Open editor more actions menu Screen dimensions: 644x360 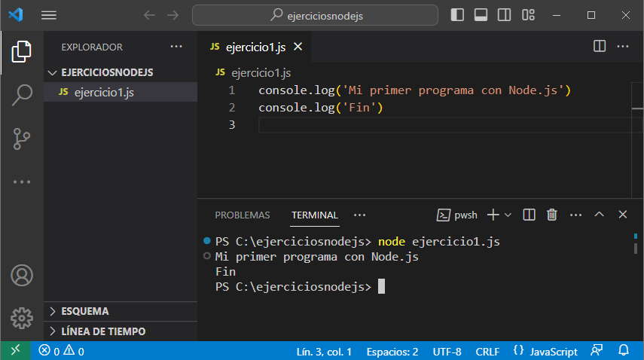point(623,47)
